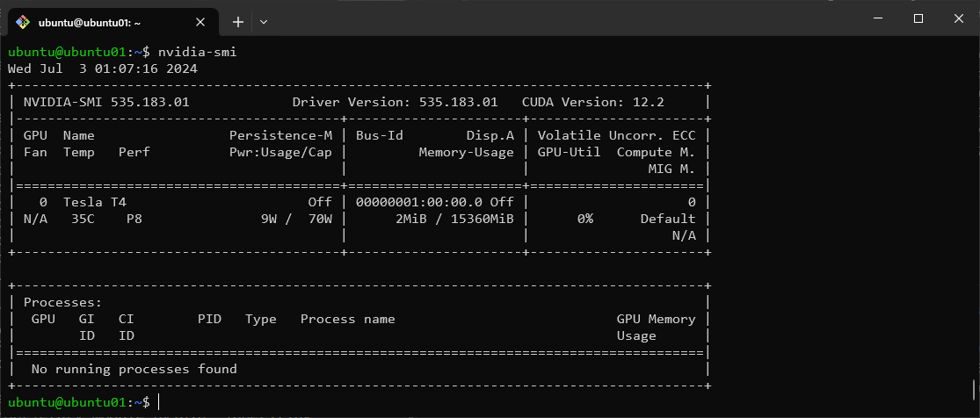
Task: Click the Pwr:Usage/Cap header
Action: point(280,152)
